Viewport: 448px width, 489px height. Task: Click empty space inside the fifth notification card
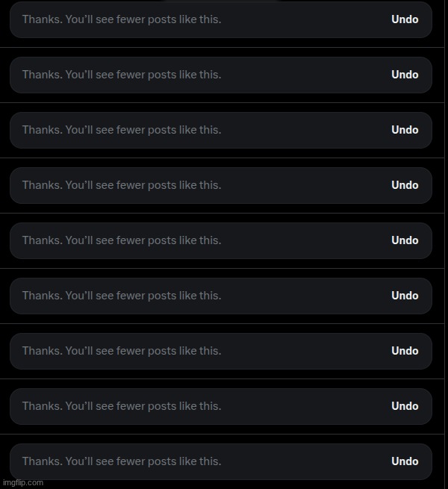click(x=306, y=240)
